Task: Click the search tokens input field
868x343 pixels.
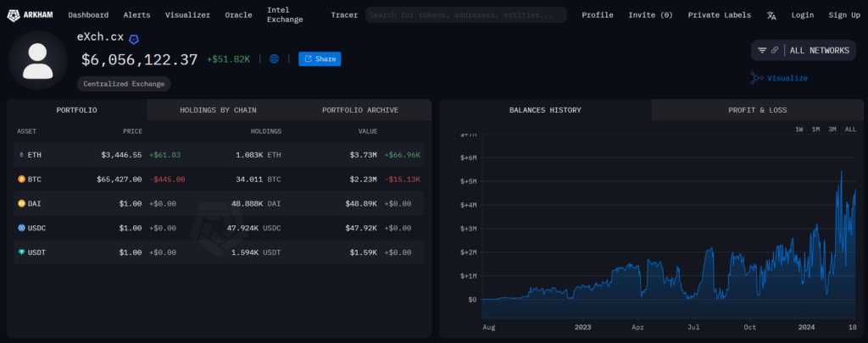Action: 466,14
